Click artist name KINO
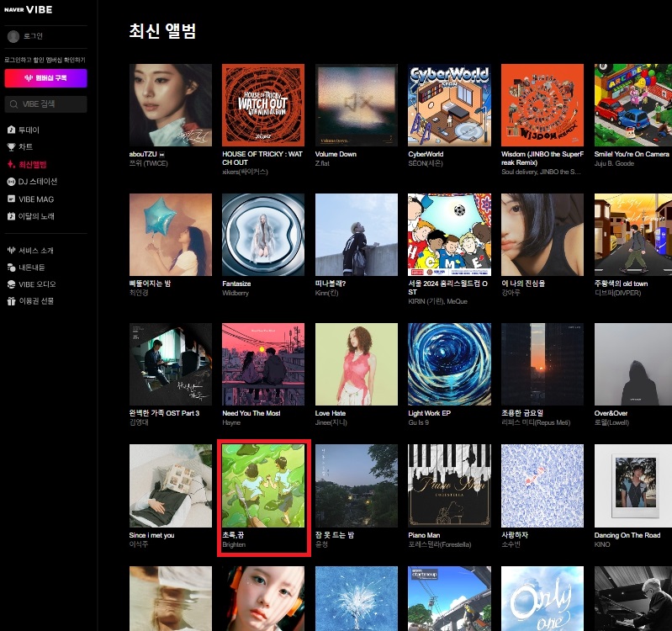The width and height of the screenshot is (672, 631). click(601, 544)
